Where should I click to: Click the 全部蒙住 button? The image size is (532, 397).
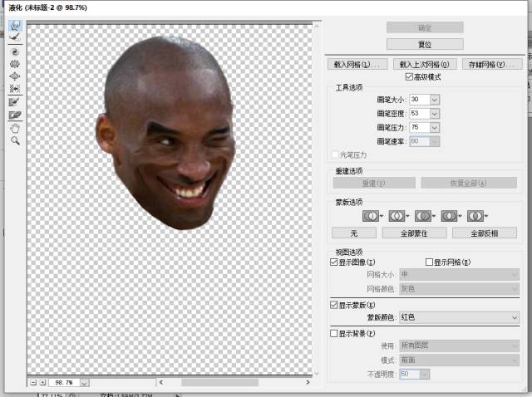click(x=414, y=233)
